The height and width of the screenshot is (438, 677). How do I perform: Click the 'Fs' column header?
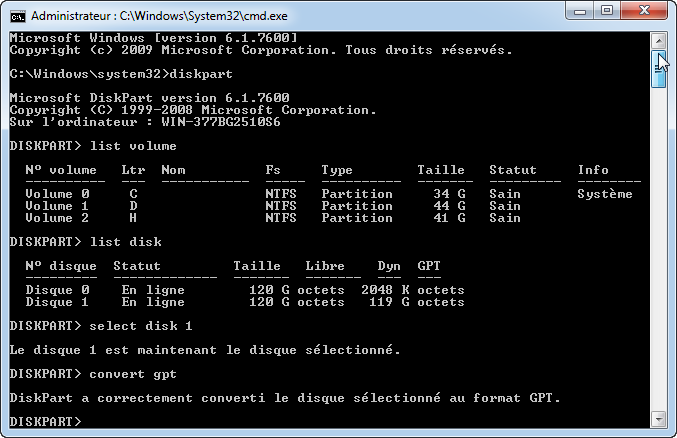[273, 170]
